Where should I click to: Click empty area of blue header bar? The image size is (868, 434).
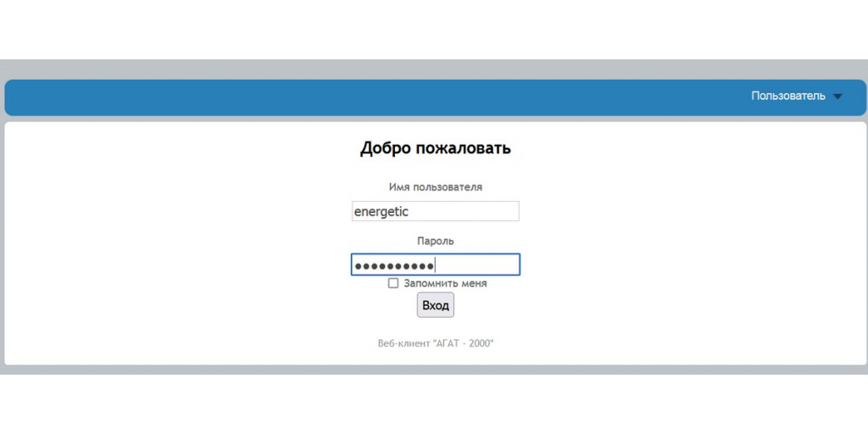[339, 97]
